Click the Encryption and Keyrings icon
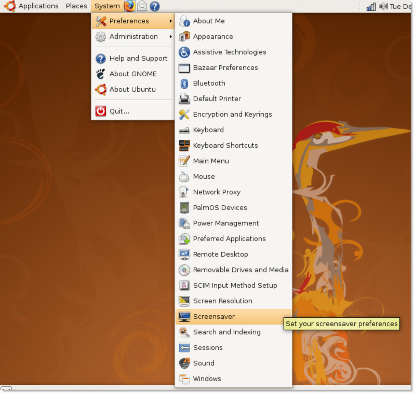Image resolution: width=415 pixels, height=394 pixels. coord(184,114)
